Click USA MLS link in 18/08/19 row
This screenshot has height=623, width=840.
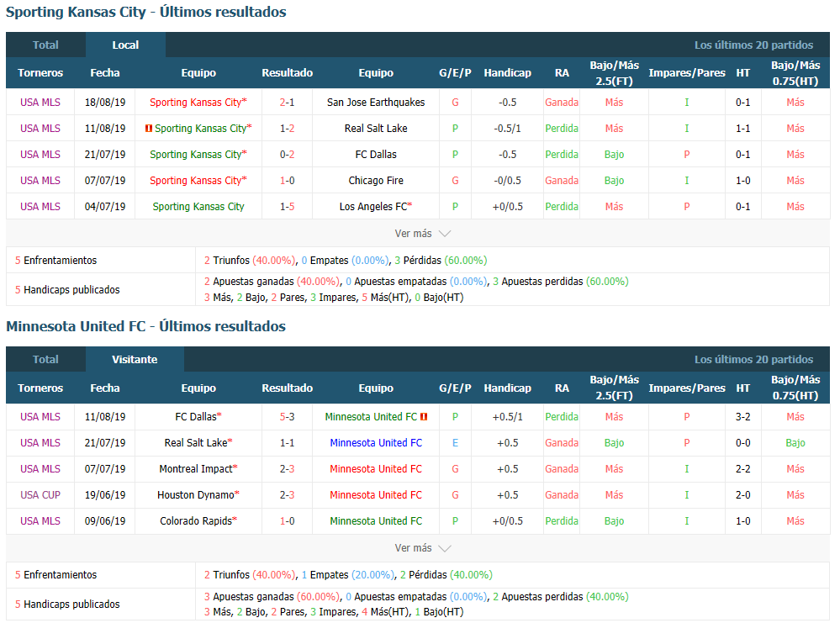click(40, 103)
